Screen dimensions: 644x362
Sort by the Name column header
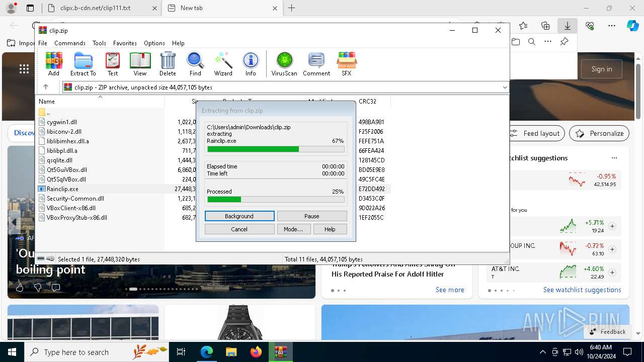click(47, 102)
